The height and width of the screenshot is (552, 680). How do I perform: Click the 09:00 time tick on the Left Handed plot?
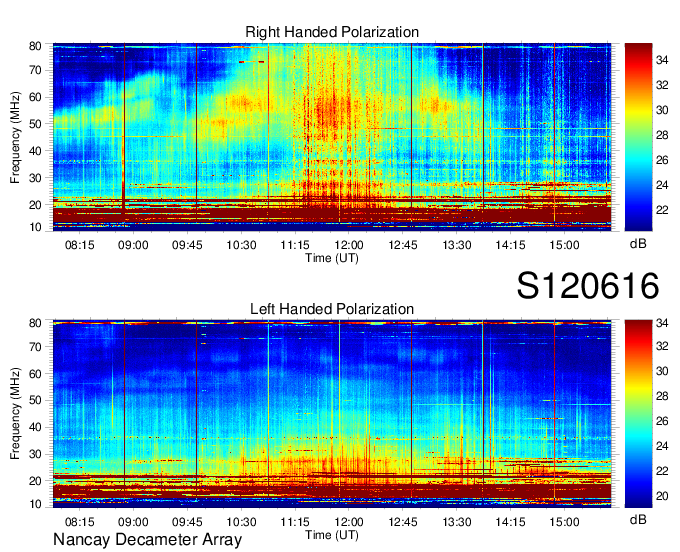[133, 522]
